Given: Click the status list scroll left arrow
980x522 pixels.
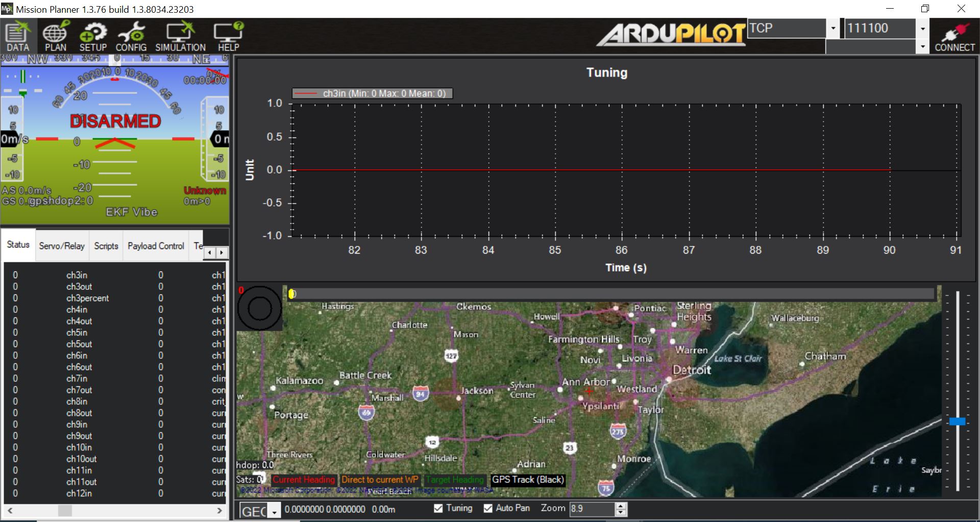Looking at the screenshot, I should point(10,510).
